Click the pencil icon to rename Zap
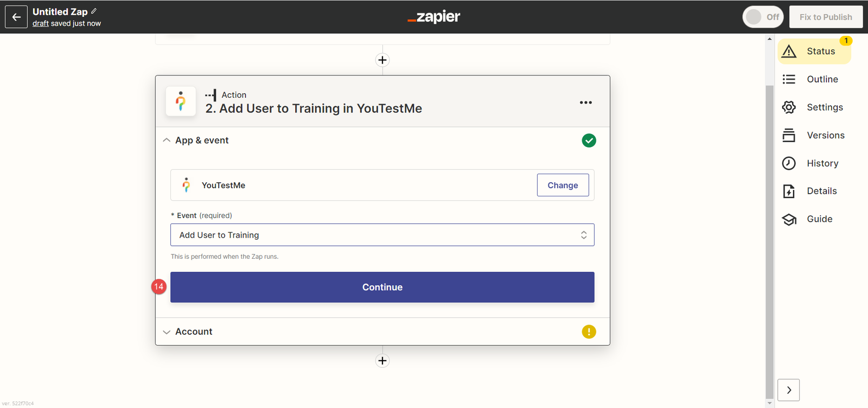This screenshot has height=408, width=868. [94, 11]
